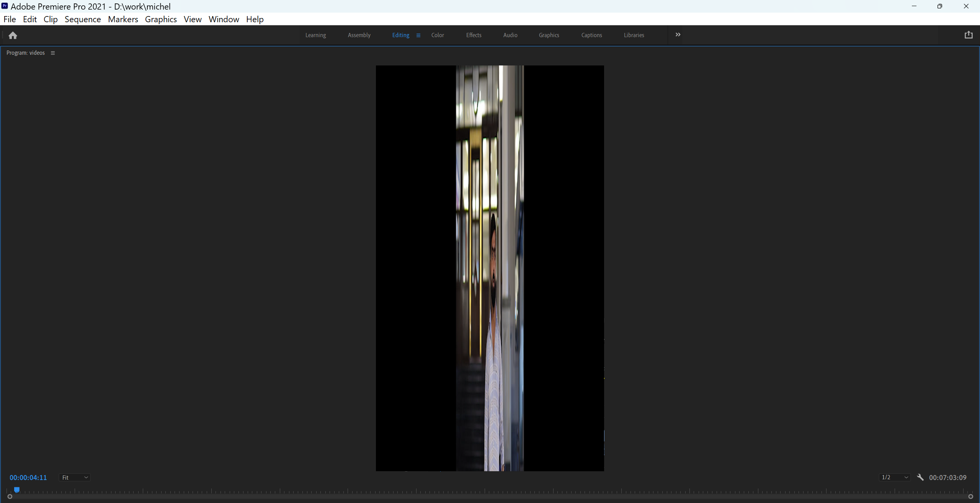Click the sequence duration 00:07:03:09

[x=948, y=477]
